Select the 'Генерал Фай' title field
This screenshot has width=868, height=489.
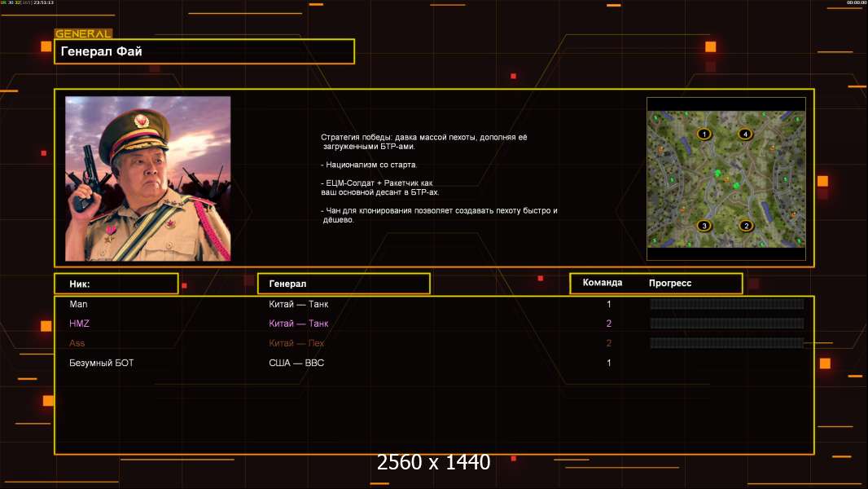click(204, 51)
